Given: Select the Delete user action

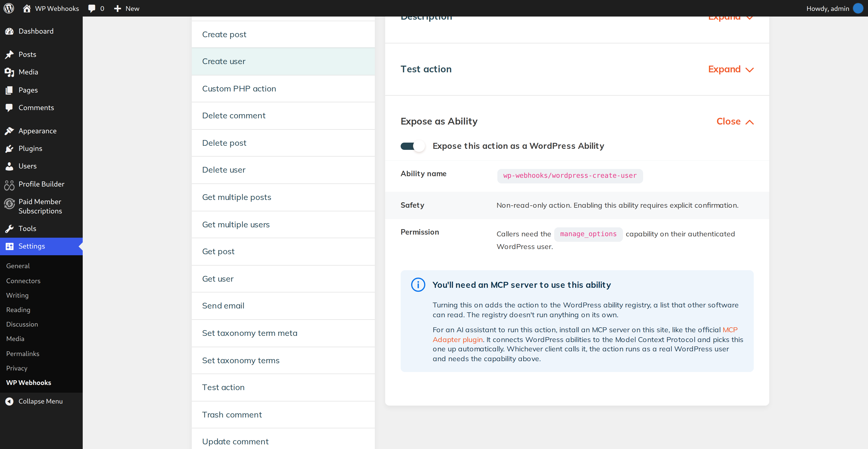Looking at the screenshot, I should (283, 170).
